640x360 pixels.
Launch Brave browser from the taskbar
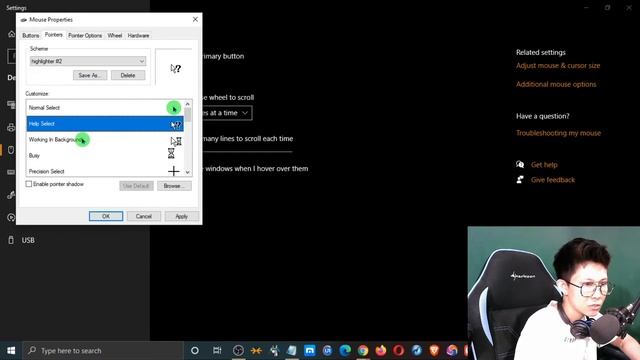(434, 351)
